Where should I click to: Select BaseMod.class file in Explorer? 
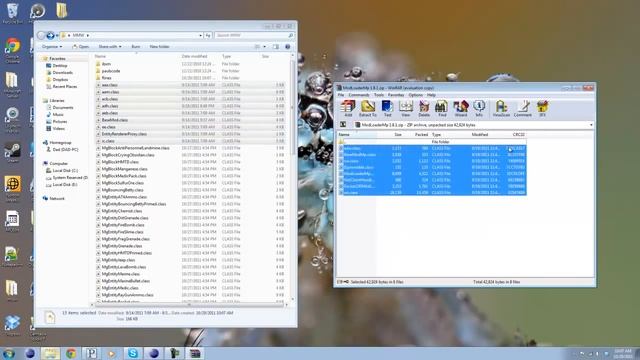(x=115, y=120)
